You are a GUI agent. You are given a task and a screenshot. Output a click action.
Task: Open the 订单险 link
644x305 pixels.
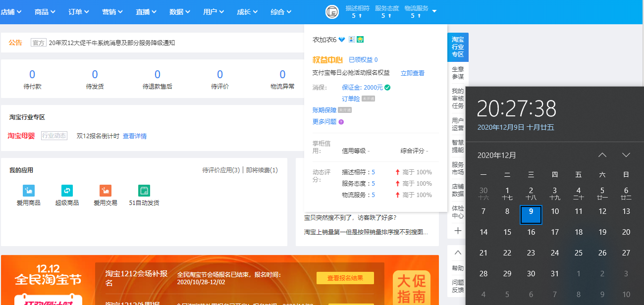[x=350, y=99]
